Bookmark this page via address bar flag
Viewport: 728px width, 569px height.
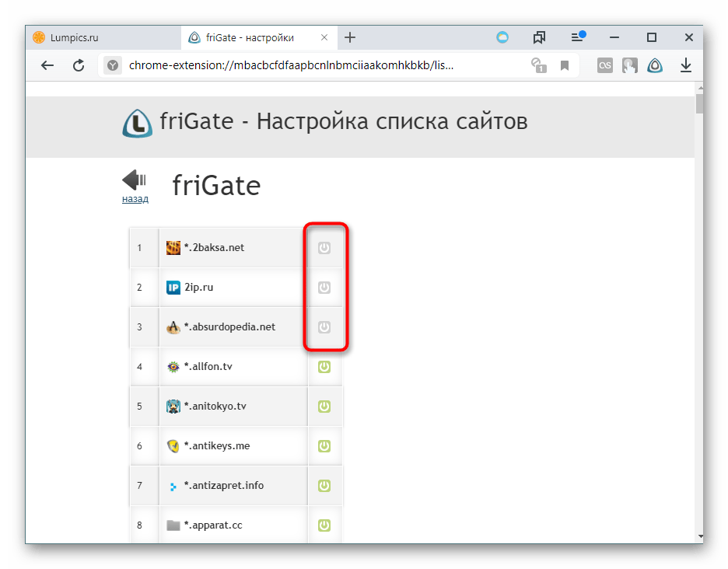[x=565, y=65]
